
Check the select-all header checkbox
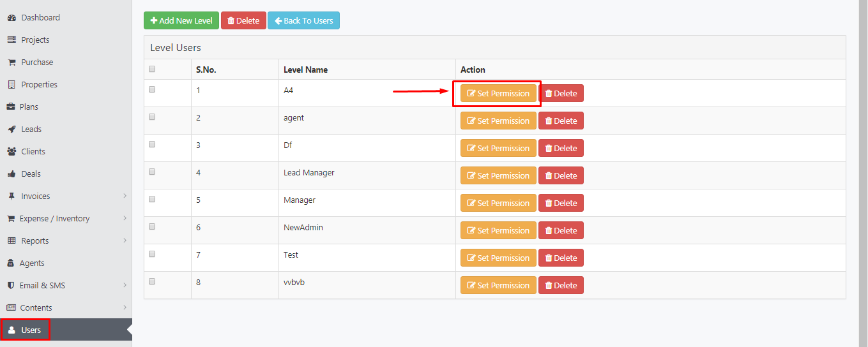pos(152,69)
